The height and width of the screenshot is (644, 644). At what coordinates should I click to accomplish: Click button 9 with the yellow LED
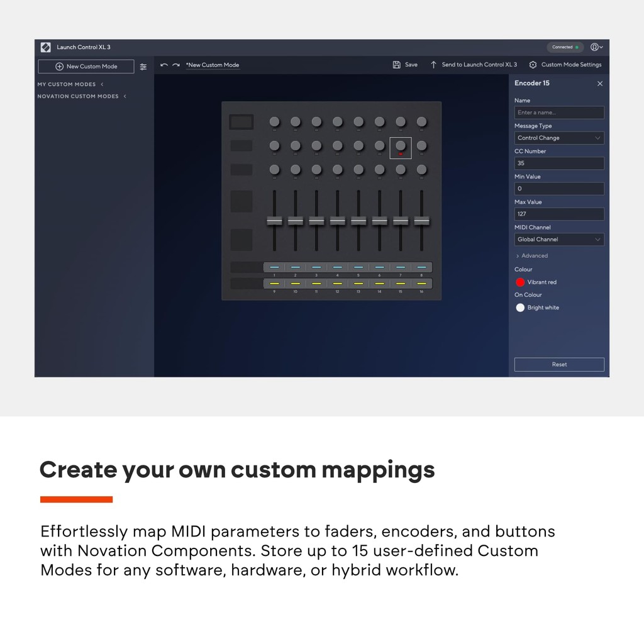coord(274,284)
